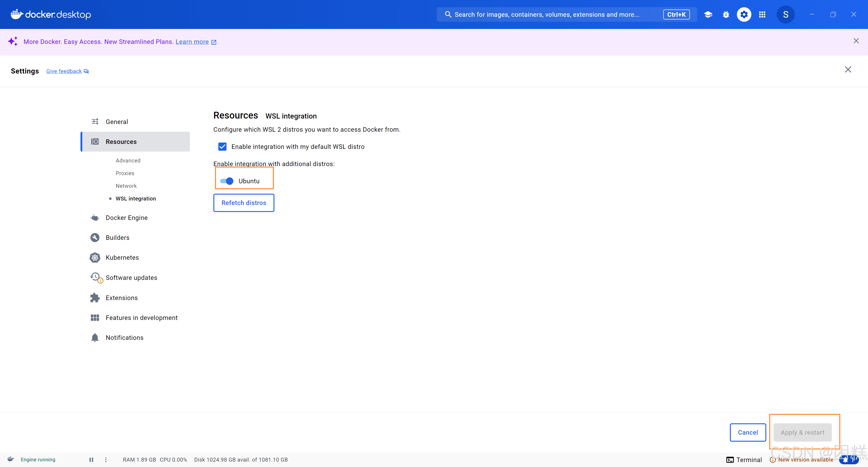
Task: Click the feedback chat icon
Action: pos(86,71)
